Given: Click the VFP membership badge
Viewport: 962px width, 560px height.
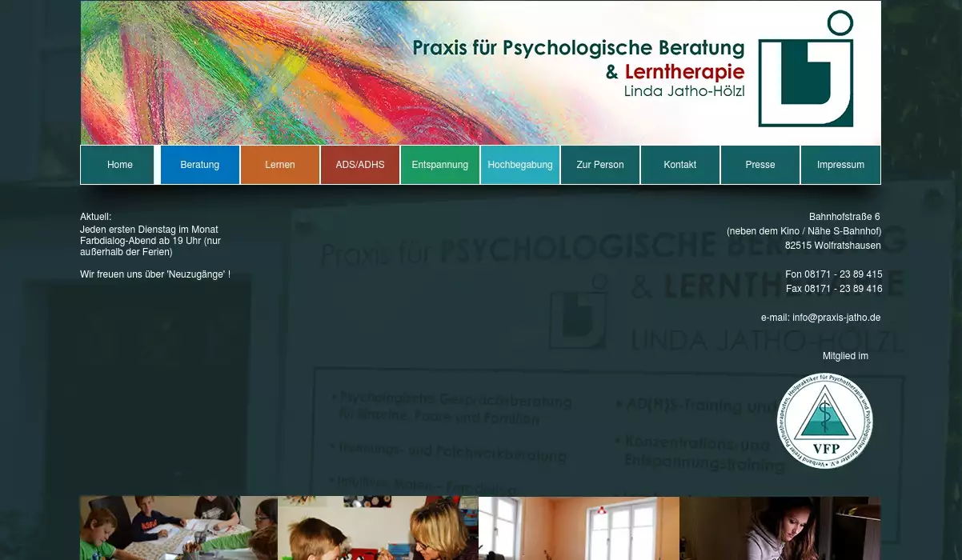Looking at the screenshot, I should [x=824, y=421].
